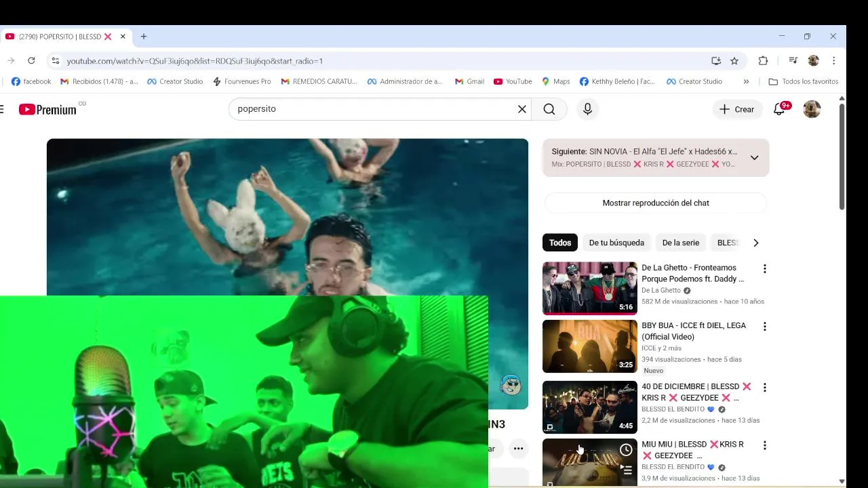The width and height of the screenshot is (868, 488).
Task: Click the channel watermark on the video
Action: pyautogui.click(x=511, y=385)
